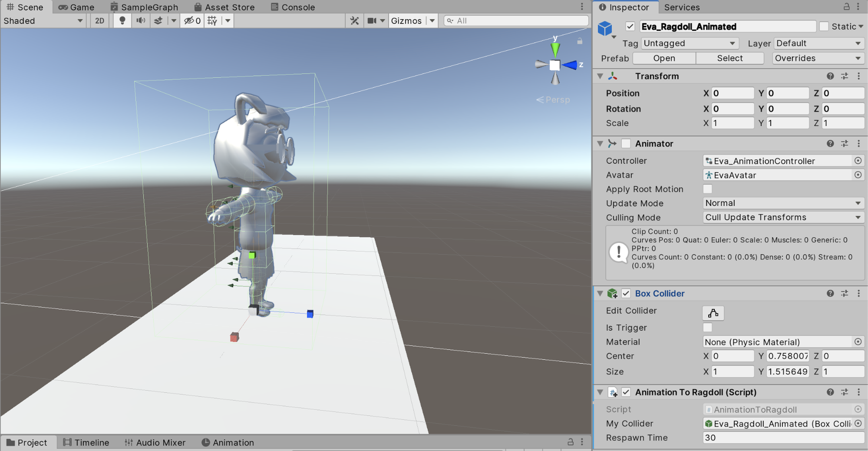Viewport: 868px width, 451px height.
Task: Toggle the scene grid visibility icon
Action: pyautogui.click(x=212, y=20)
